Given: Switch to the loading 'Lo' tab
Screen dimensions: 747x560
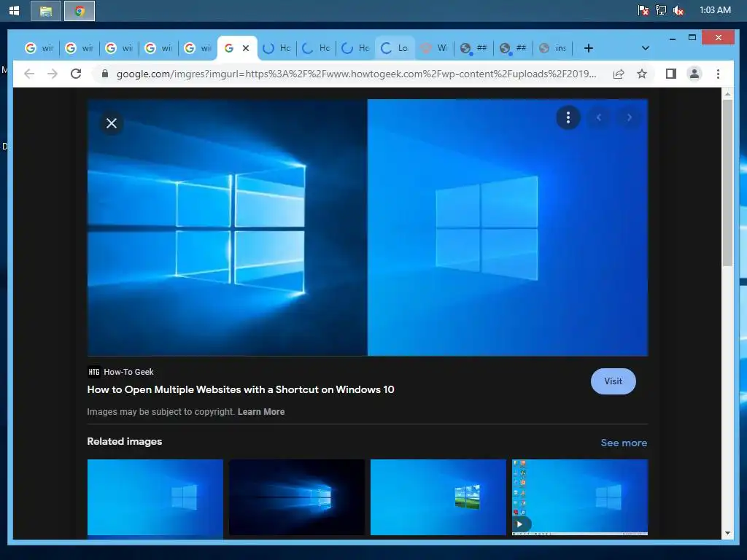Looking at the screenshot, I should [x=395, y=48].
